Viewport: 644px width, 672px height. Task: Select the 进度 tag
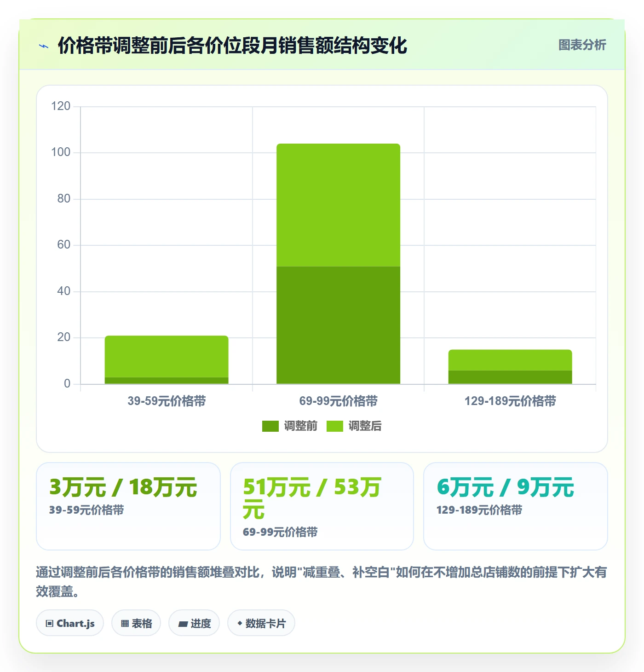pos(194,623)
